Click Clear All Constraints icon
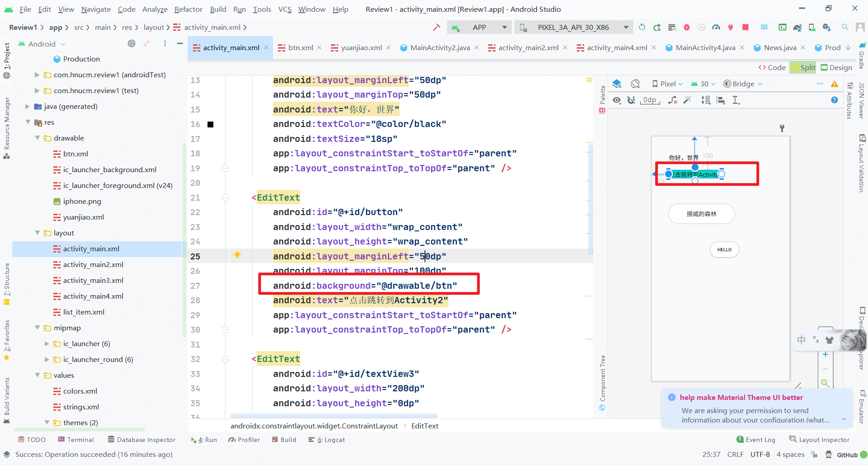This screenshot has width=868, height=465. point(672,100)
